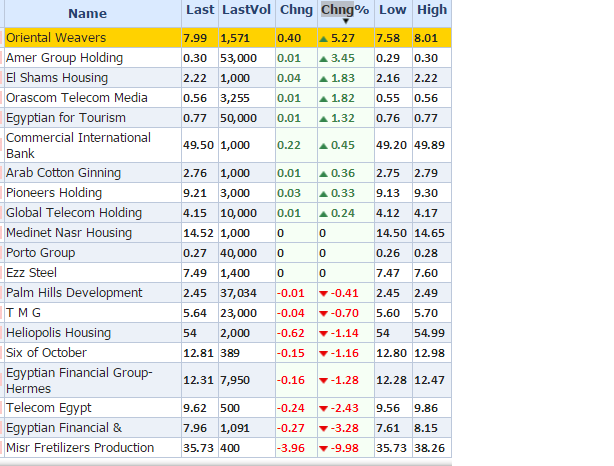Open Amer Group Holding stock
Viewport: 614px width, 466px height.
65,58
